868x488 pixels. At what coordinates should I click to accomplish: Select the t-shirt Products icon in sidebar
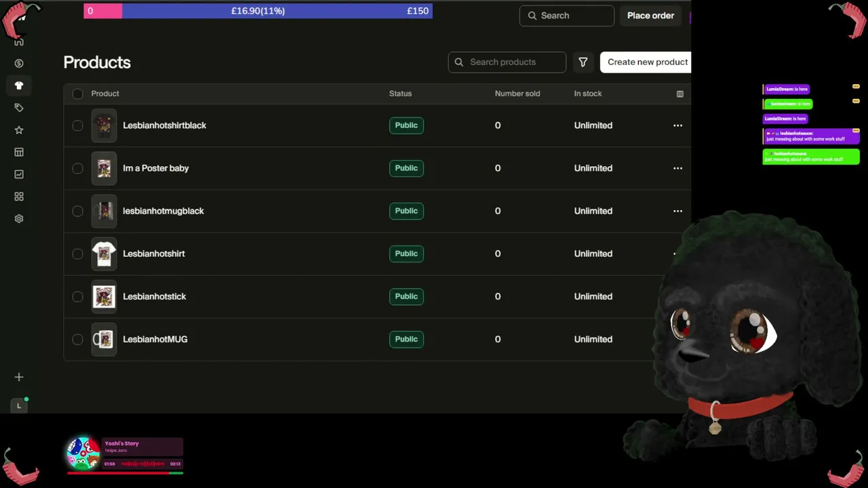point(19,85)
